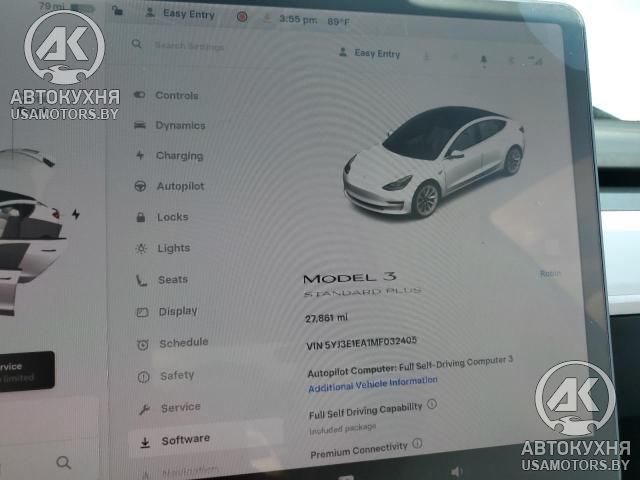This screenshot has height=480, width=640.
Task: Click the Lights sun icon
Action: tap(141, 248)
